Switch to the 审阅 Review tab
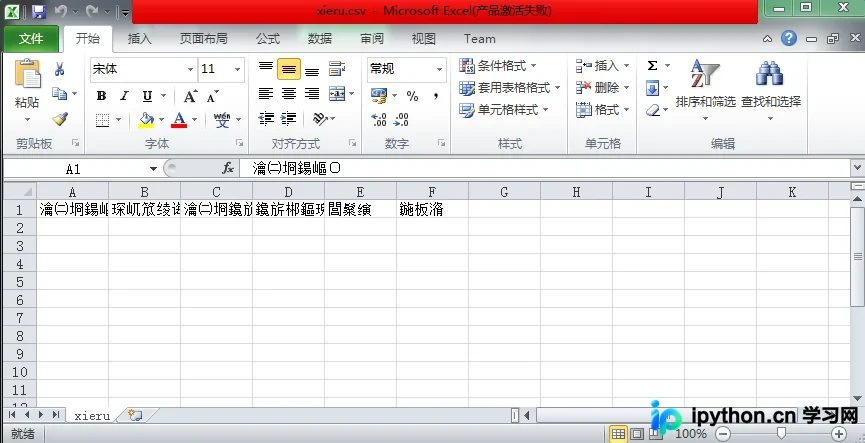Viewport: 865px width, 443px height. pyautogui.click(x=372, y=39)
